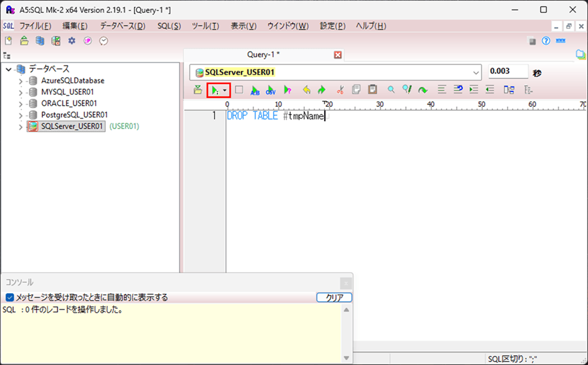Click the clipboard paste icon
588x365 pixels.
tap(373, 90)
